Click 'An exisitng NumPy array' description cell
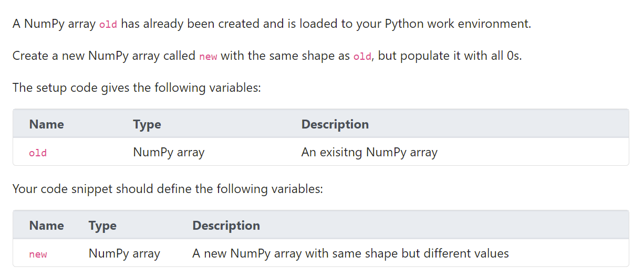 pos(369,153)
